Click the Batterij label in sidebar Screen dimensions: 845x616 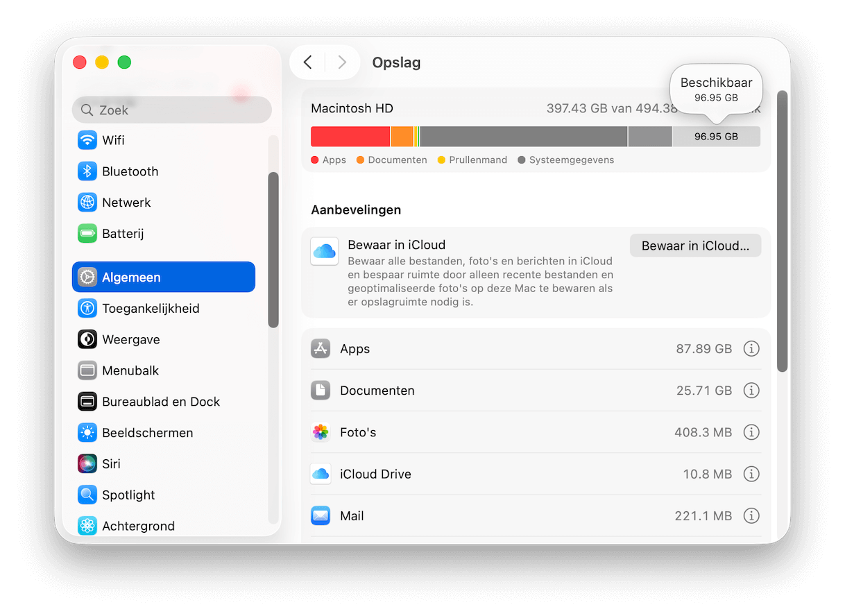[x=123, y=234]
